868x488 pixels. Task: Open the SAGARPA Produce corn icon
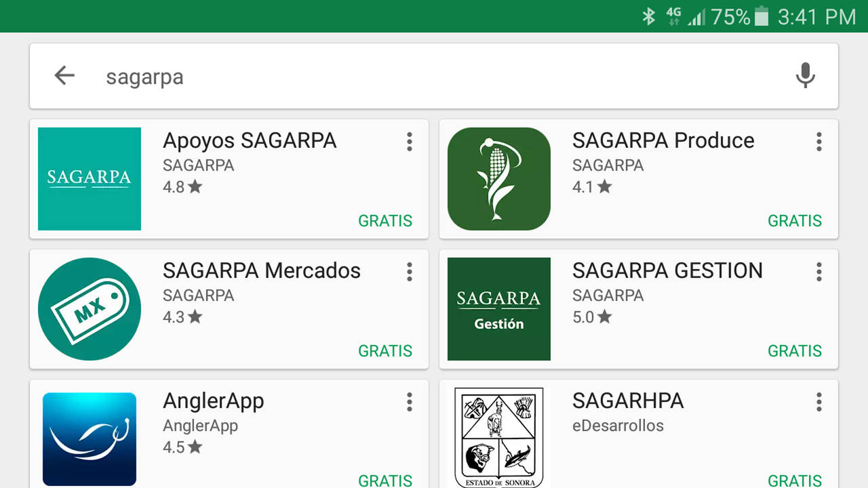[499, 179]
